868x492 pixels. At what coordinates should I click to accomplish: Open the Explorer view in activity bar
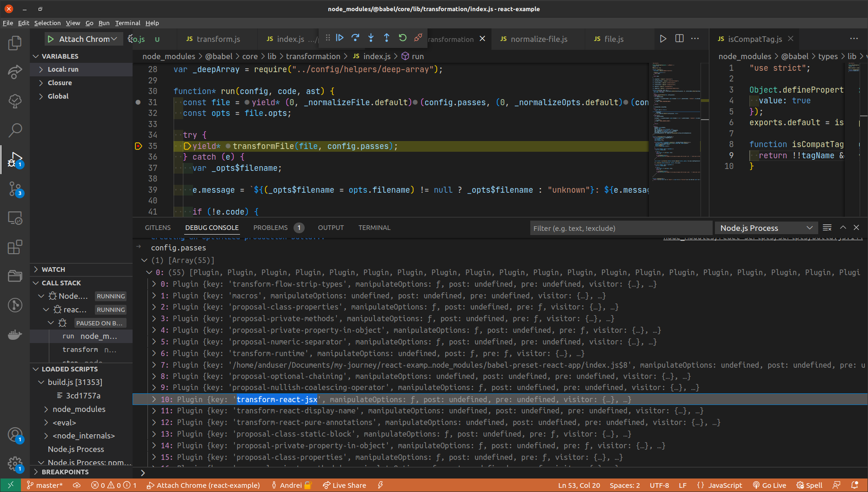[15, 43]
